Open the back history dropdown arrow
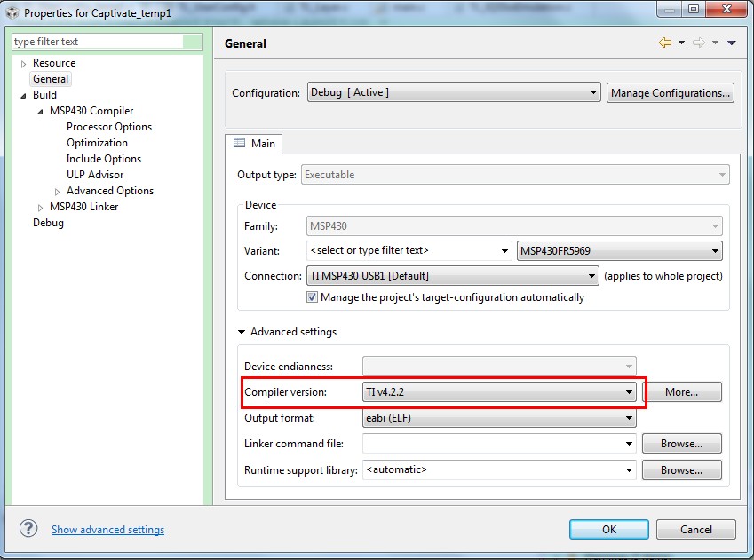The height and width of the screenshot is (560, 754). coord(681,43)
